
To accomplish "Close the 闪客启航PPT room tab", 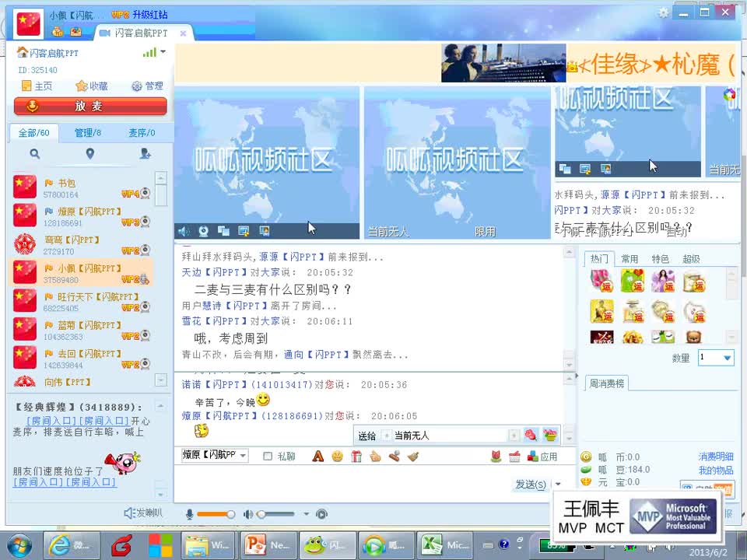I will tap(183, 33).
